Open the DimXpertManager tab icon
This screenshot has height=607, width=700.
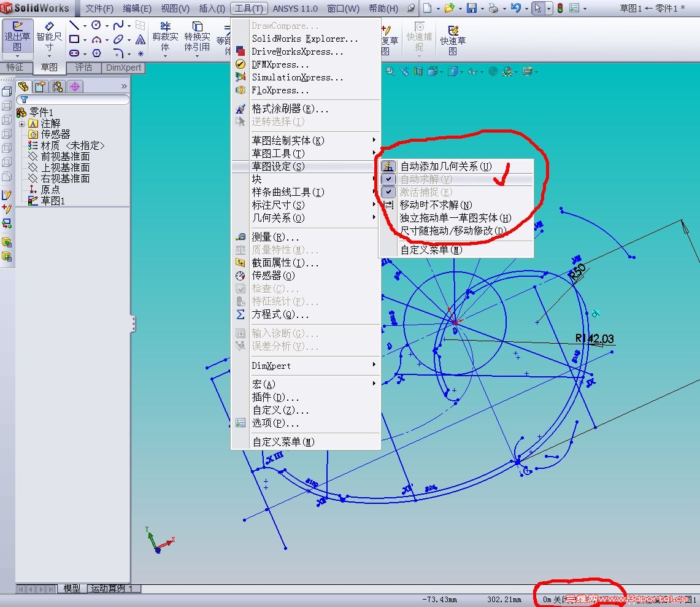pos(75,86)
